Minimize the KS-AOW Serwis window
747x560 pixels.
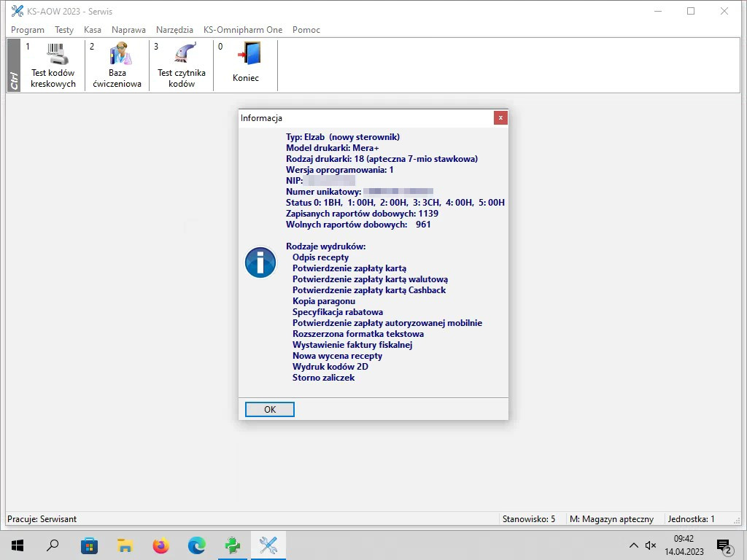point(658,11)
